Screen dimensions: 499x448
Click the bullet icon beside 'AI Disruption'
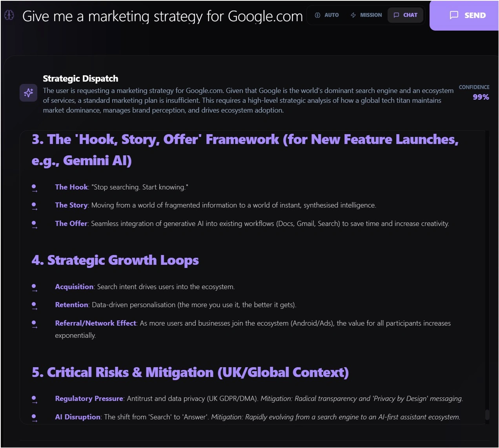coord(35,418)
